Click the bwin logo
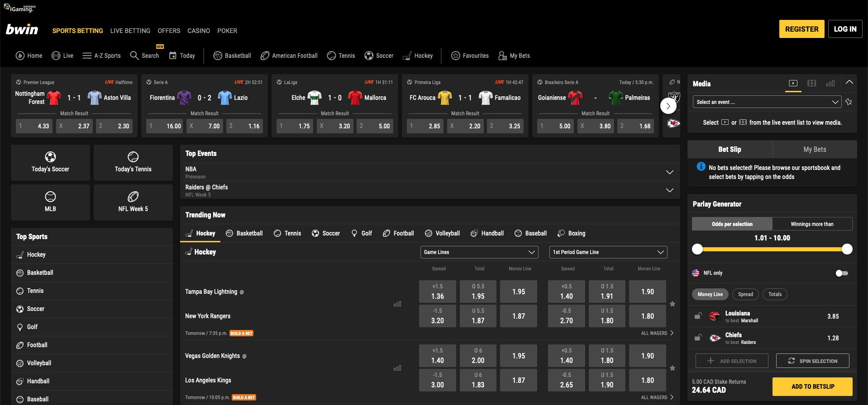Screen dimensions: 868x405 point(22,30)
